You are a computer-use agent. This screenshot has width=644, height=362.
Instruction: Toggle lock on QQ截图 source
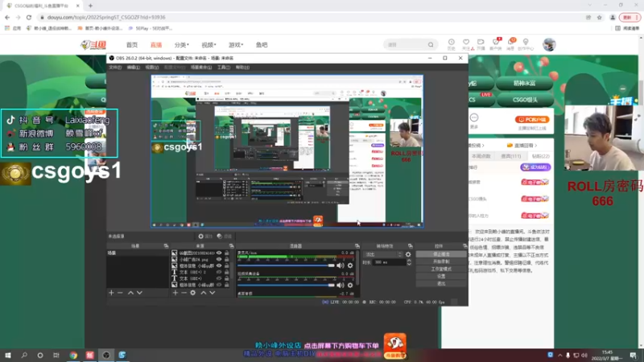tap(227, 253)
